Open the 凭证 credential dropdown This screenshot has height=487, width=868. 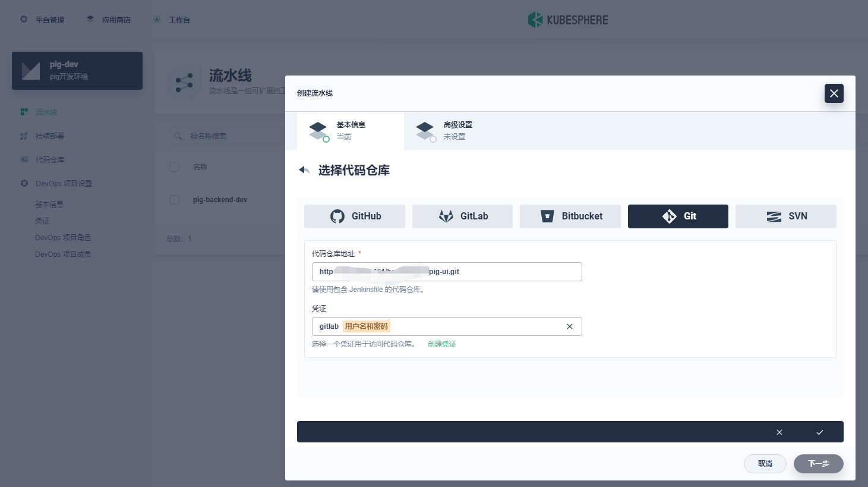pyautogui.click(x=447, y=326)
